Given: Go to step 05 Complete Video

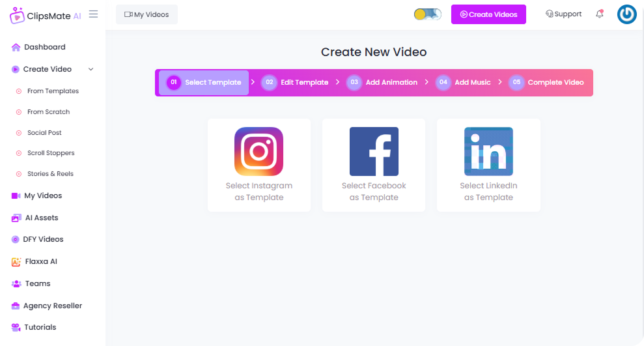Looking at the screenshot, I should click(548, 83).
